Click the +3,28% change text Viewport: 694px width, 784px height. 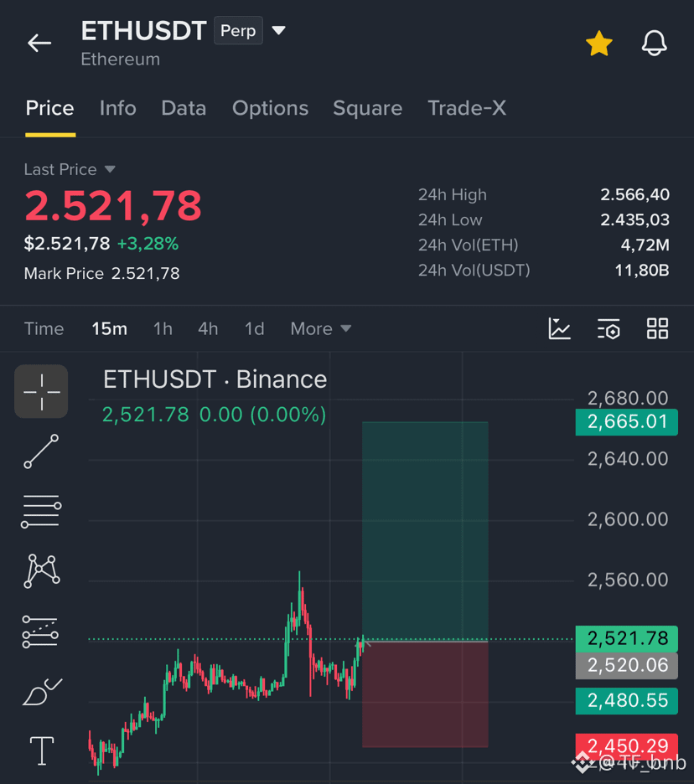click(x=148, y=244)
